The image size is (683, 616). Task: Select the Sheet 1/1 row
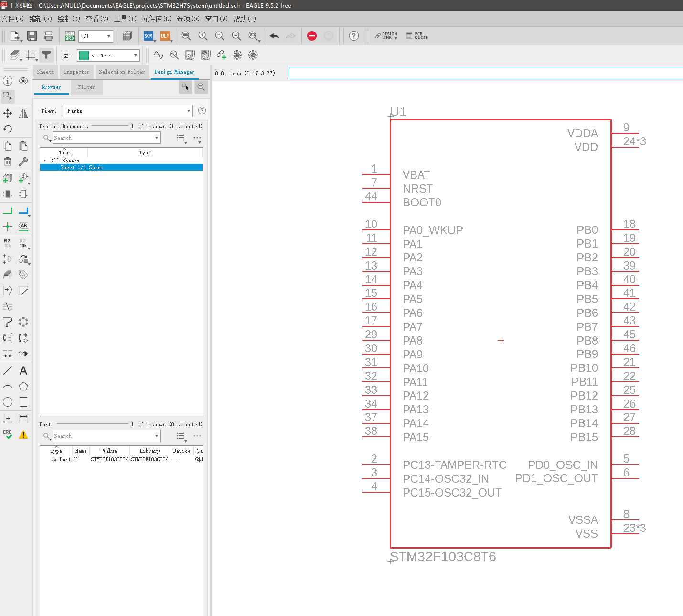pyautogui.click(x=121, y=167)
